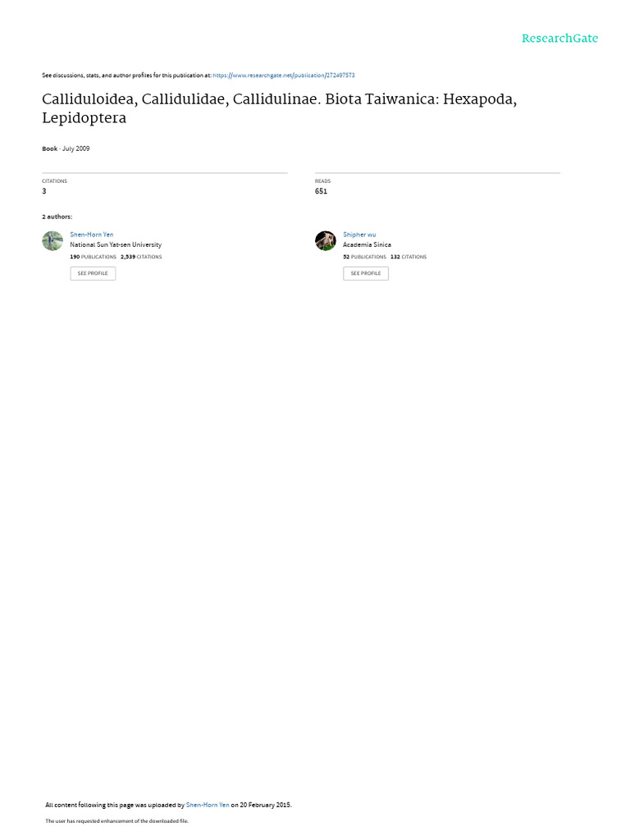
Task: Click Shipher Wu's profile avatar
Action: click(x=325, y=241)
